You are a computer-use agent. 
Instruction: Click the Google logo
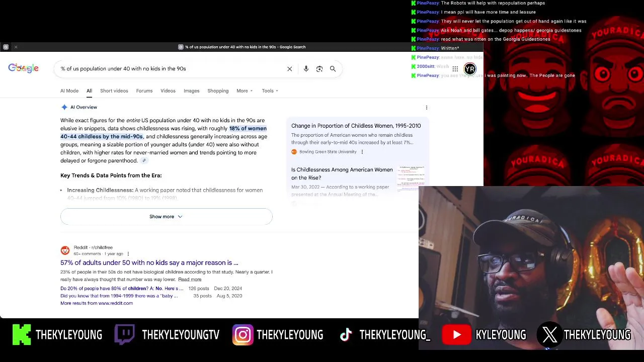tap(23, 68)
